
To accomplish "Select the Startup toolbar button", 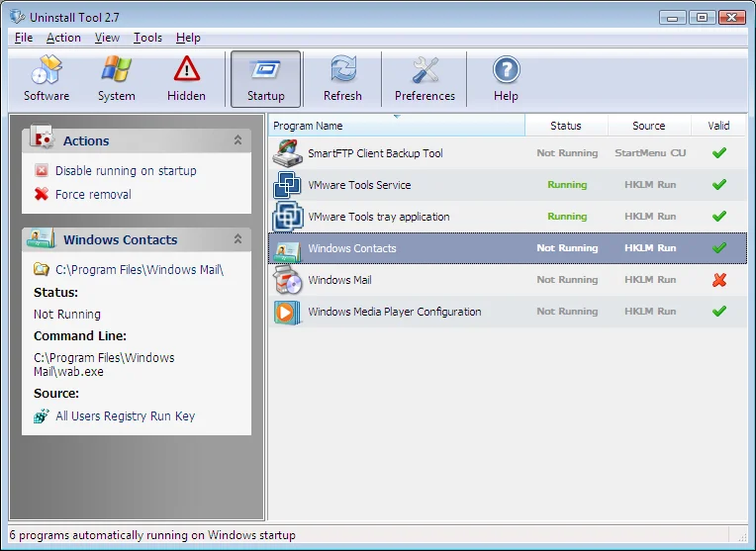I will pyautogui.click(x=265, y=79).
